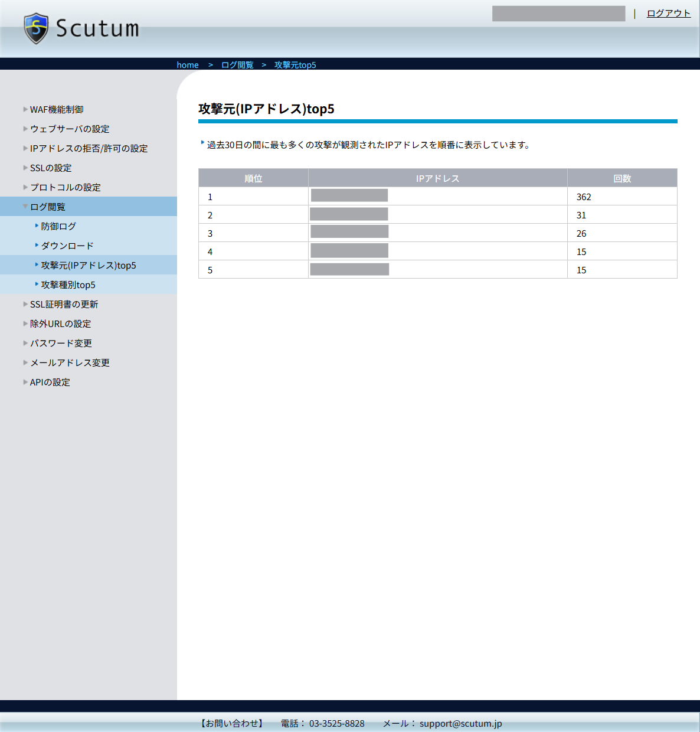Click arrow icon beside パスワード変更
This screenshot has height=732, width=700.
(x=25, y=343)
